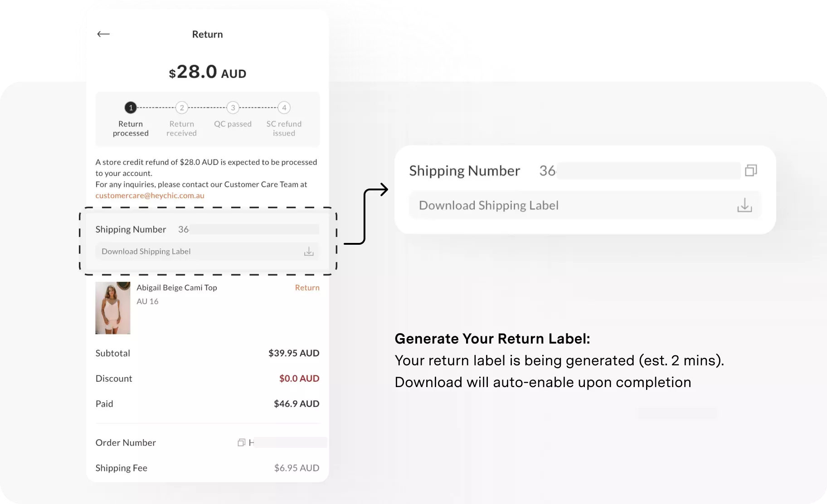Click the back arrow icon
This screenshot has height=504, width=827.
coord(103,34)
